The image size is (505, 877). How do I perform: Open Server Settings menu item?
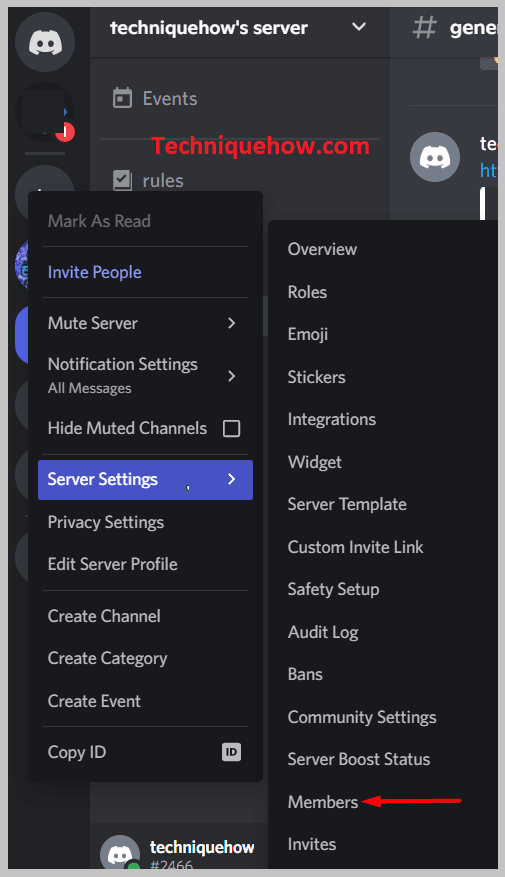(145, 480)
